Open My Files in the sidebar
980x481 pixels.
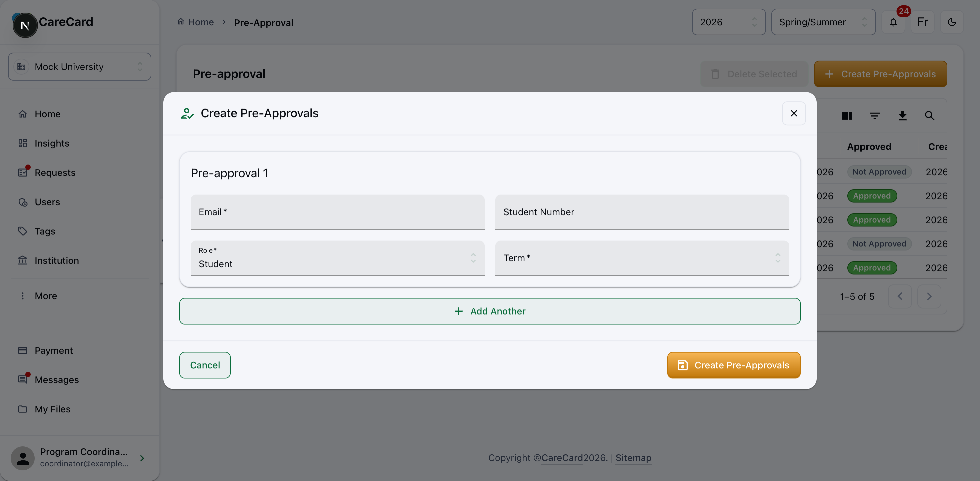pos(80,409)
